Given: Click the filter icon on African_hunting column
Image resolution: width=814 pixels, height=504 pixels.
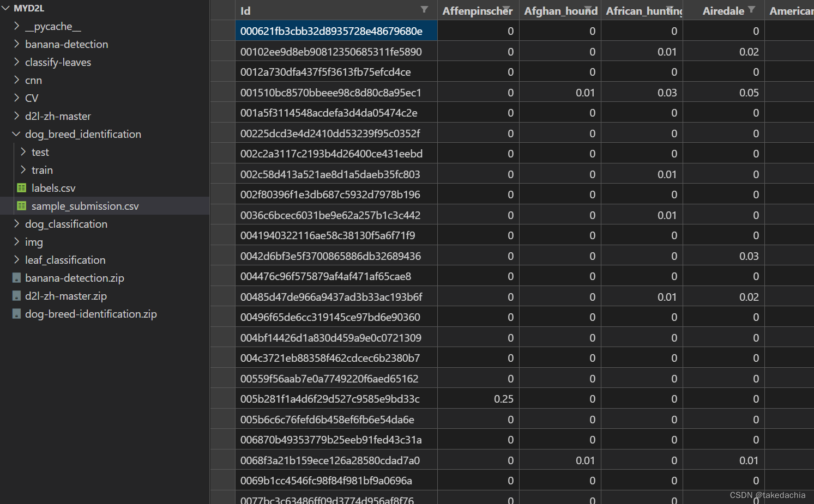Looking at the screenshot, I should (670, 9).
